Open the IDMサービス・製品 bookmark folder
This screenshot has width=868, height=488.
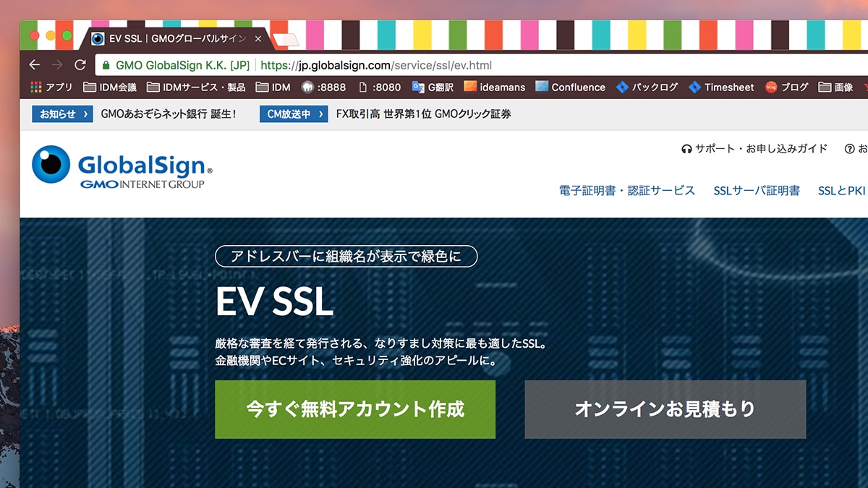tap(196, 87)
